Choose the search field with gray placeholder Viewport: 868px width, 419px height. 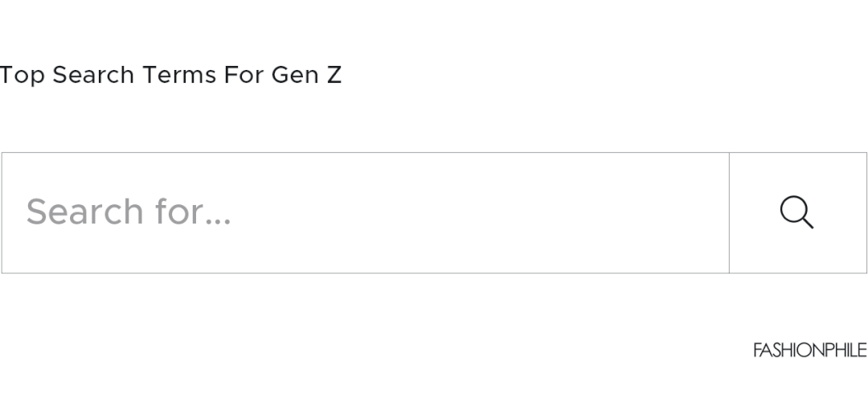click(x=366, y=212)
